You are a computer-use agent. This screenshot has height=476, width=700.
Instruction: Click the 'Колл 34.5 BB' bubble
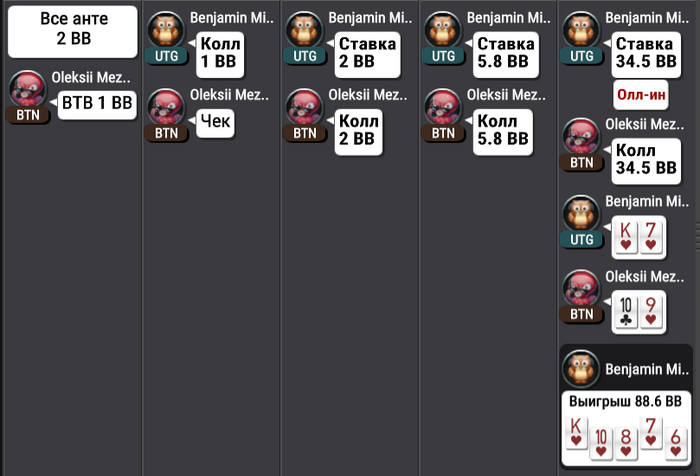(646, 161)
